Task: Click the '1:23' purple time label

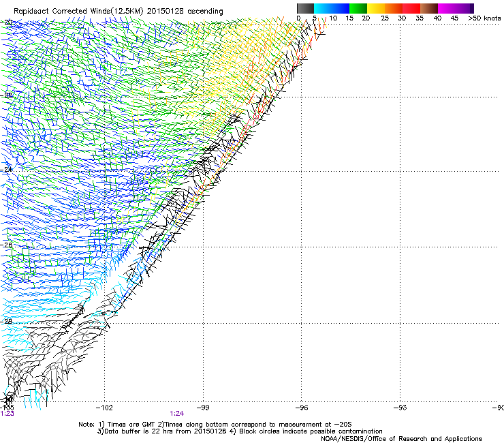Action: click(x=7, y=414)
